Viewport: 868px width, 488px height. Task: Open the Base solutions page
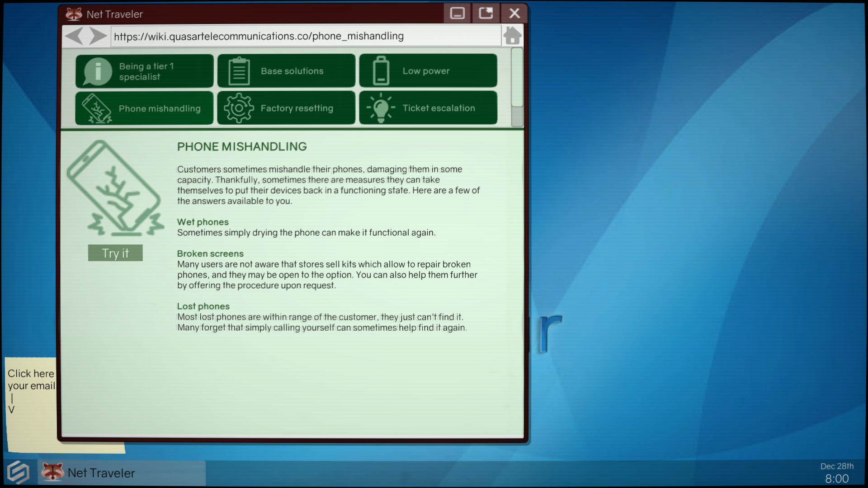coord(286,71)
